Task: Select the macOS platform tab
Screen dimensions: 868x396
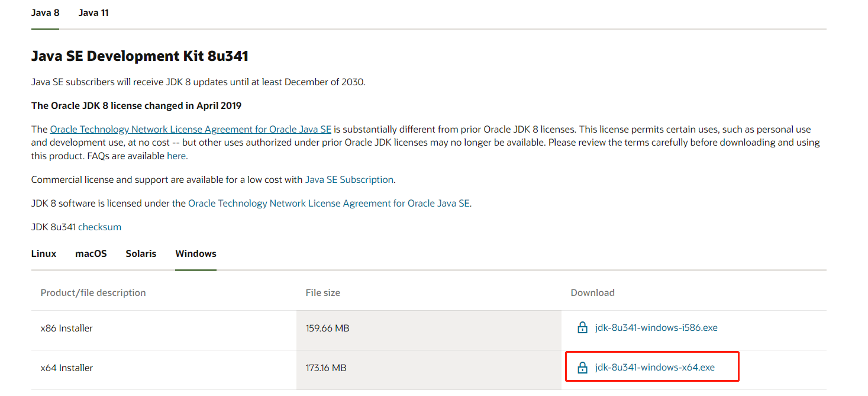Action: point(91,253)
